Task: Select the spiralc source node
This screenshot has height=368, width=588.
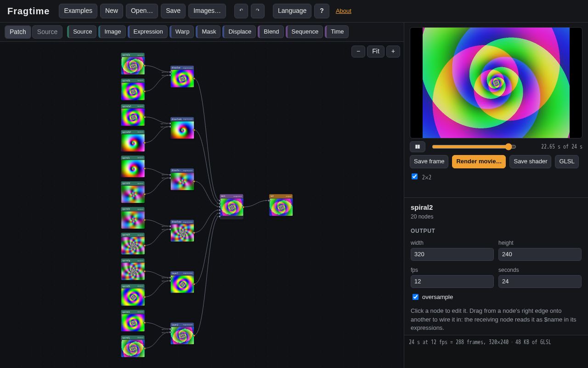Action: pos(133,167)
